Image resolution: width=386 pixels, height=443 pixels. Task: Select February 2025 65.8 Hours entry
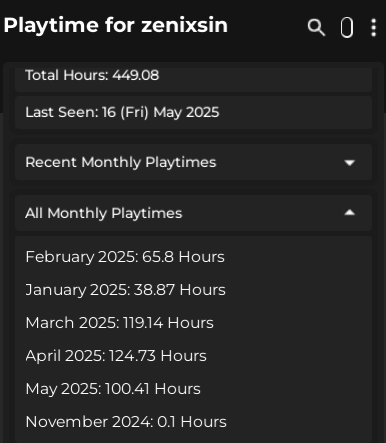coord(125,257)
